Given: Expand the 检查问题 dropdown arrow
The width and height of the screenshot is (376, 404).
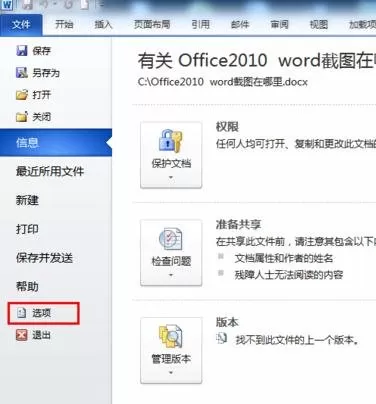Looking at the screenshot, I should tap(171, 275).
